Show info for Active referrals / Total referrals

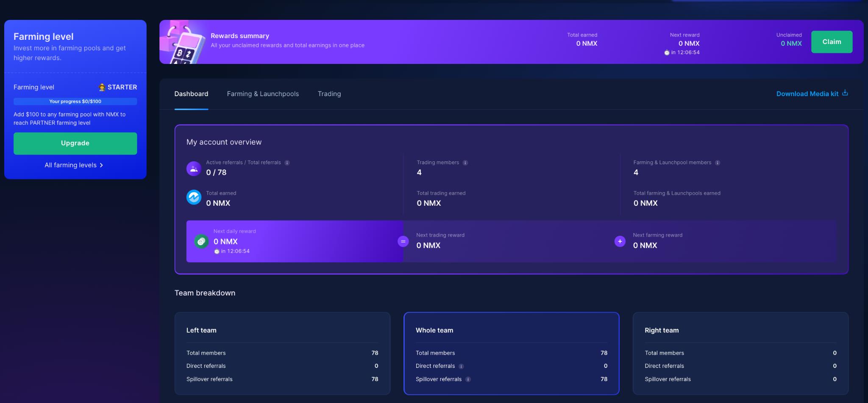[x=287, y=163]
